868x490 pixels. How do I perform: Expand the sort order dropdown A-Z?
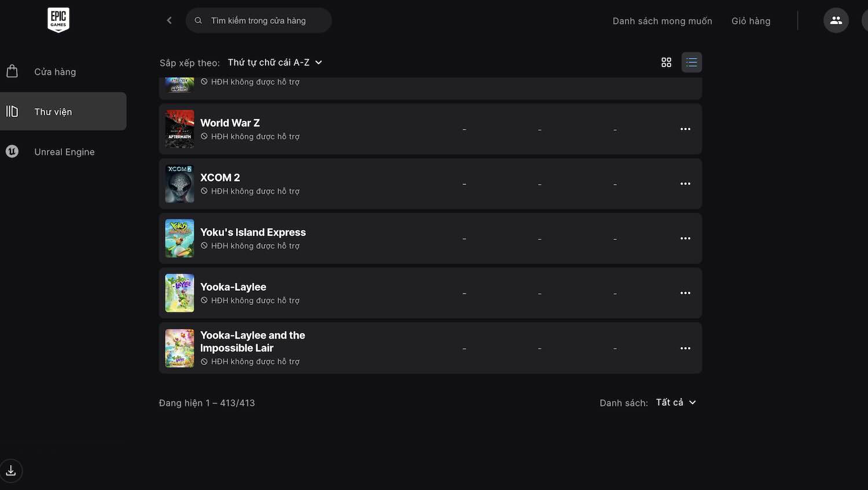click(x=275, y=62)
